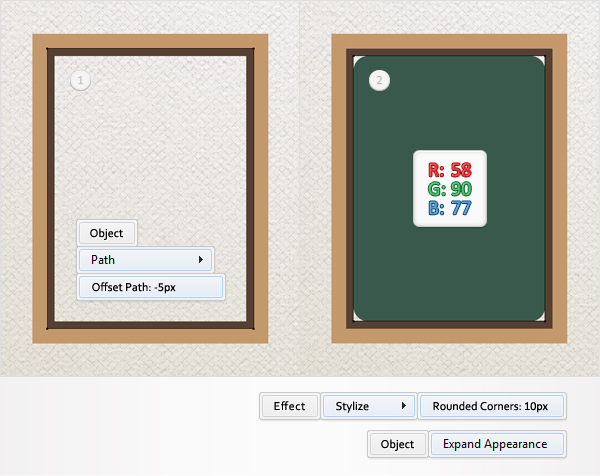This screenshot has width=600, height=476.
Task: Open the Object menu beside Expand Appearance
Action: [x=397, y=444]
